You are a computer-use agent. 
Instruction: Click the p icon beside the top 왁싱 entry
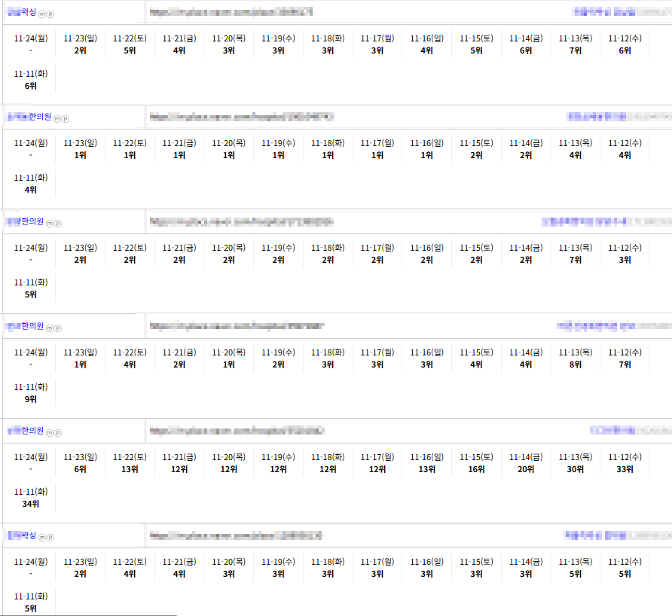click(x=50, y=14)
